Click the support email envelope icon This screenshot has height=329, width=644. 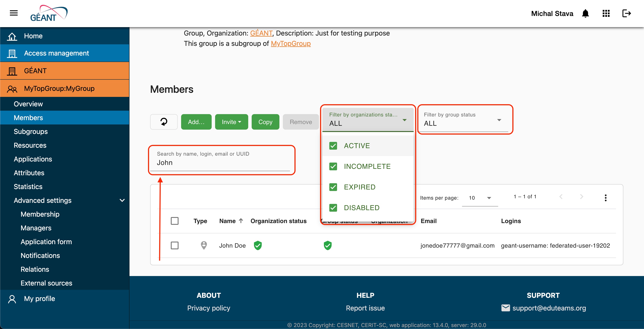505,308
